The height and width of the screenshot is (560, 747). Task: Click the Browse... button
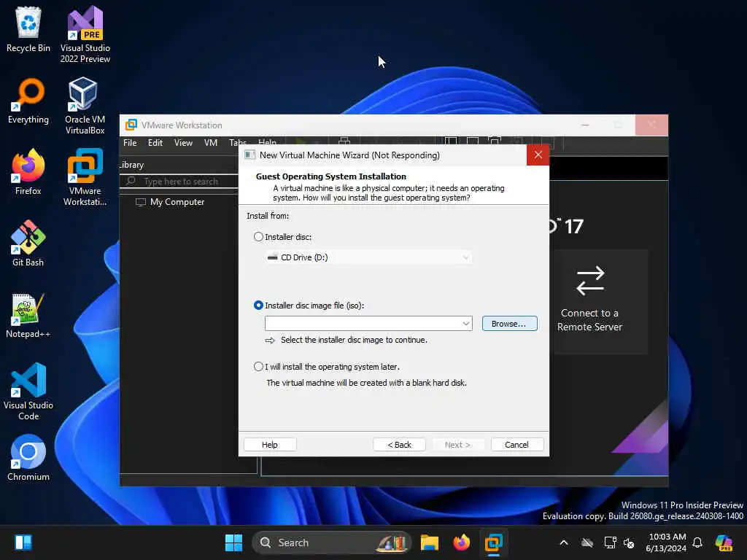point(509,323)
